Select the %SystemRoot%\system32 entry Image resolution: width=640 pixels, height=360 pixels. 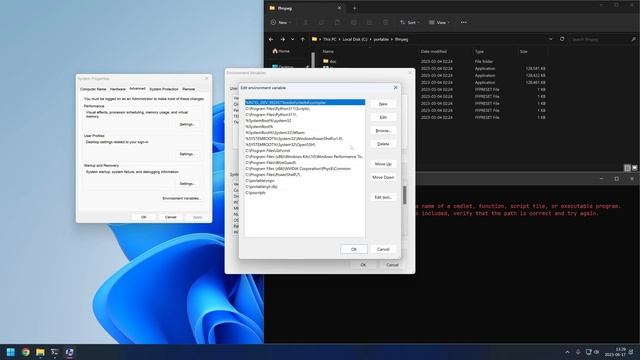(x=305, y=121)
